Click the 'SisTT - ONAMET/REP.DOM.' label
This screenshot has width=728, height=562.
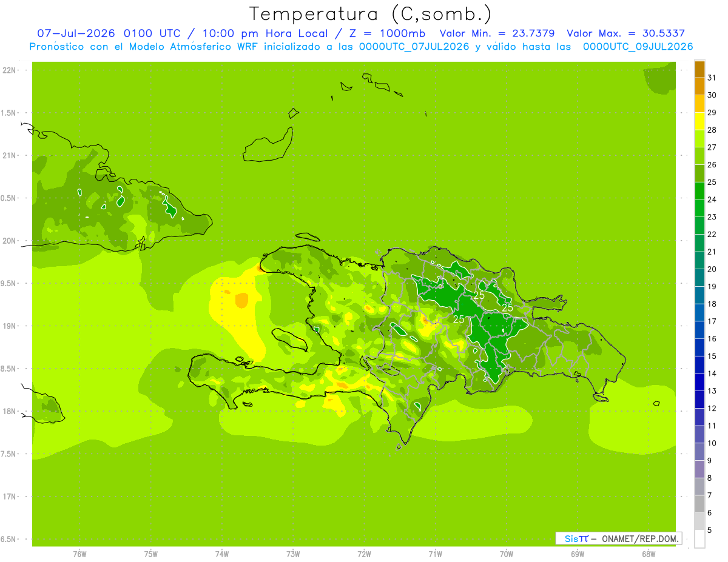[619, 538]
